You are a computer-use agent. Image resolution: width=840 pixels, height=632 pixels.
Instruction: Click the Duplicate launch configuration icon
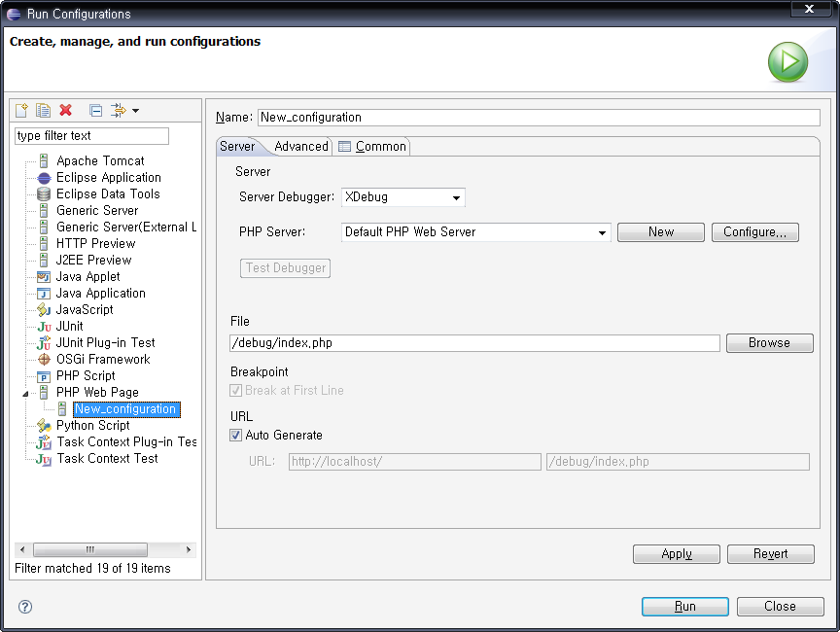click(44, 110)
